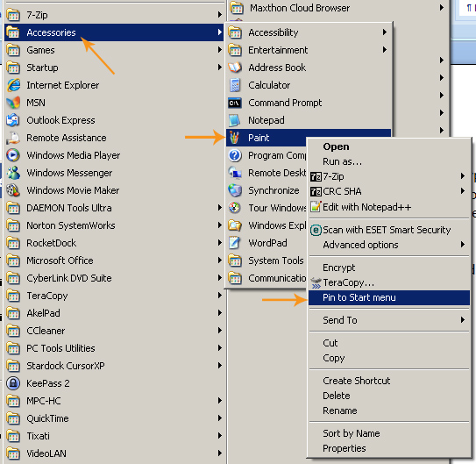Open the CCleaner folder
The height and width of the screenshot is (464, 476).
point(114,331)
